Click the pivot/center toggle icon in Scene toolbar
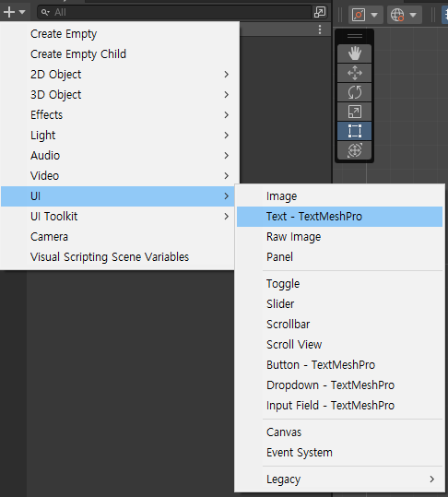 pos(359,15)
